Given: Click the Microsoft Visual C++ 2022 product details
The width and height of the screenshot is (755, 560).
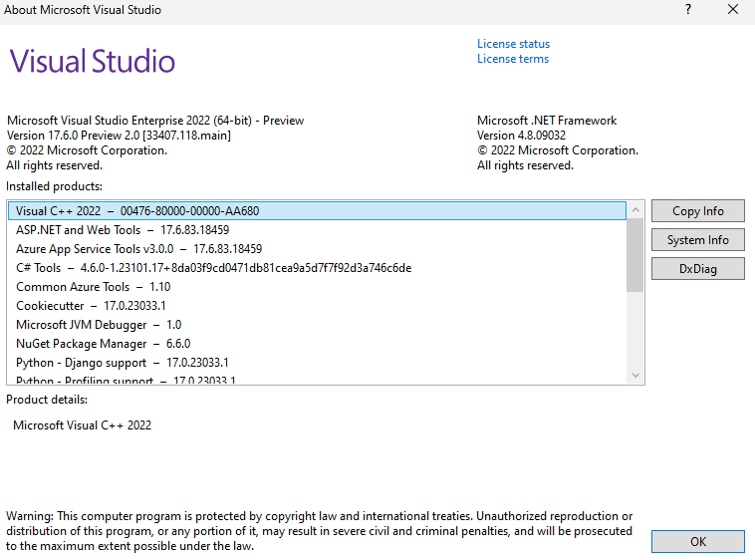Looking at the screenshot, I should [83, 425].
